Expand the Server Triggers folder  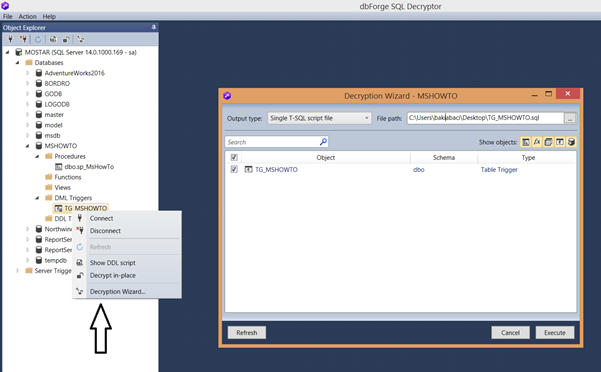click(x=18, y=270)
